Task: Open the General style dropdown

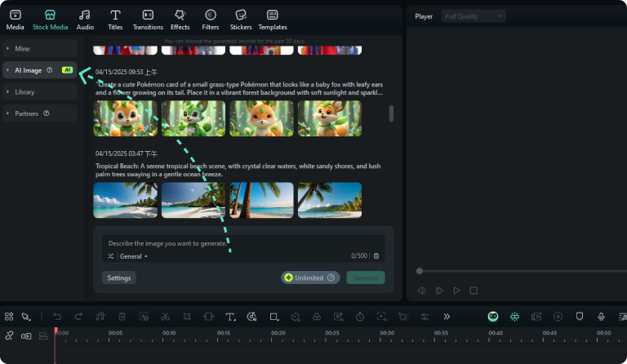Action: 134,256
